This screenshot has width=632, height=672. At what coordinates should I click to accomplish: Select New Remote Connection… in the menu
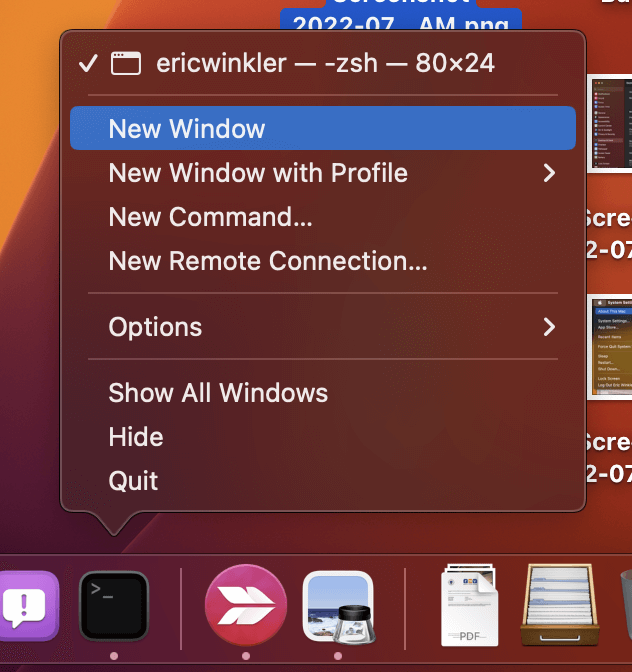(268, 261)
